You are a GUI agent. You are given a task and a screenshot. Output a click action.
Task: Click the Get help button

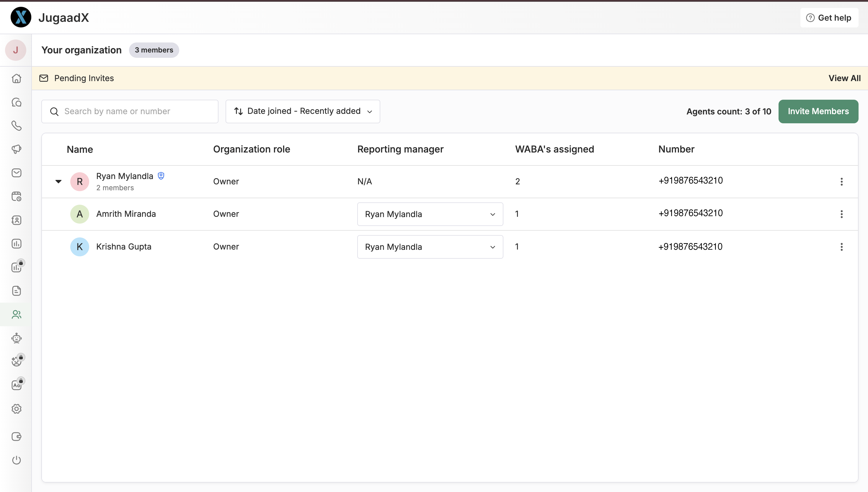click(829, 18)
